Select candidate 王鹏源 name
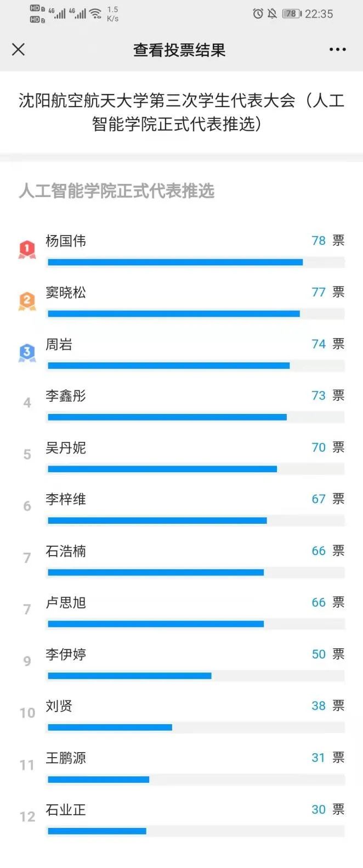Viewport: 363px width, 868px height. pos(66,758)
